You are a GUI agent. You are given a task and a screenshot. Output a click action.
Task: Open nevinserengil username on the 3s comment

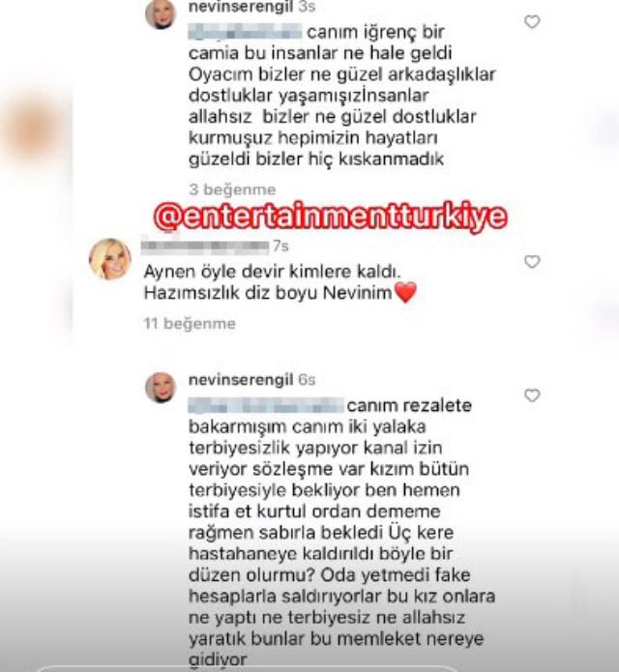point(241,7)
